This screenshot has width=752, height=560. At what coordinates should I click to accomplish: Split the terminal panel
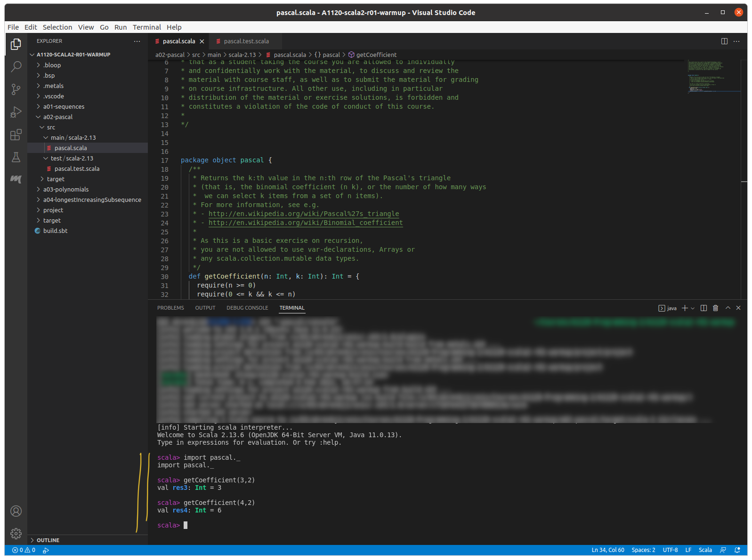[703, 308]
